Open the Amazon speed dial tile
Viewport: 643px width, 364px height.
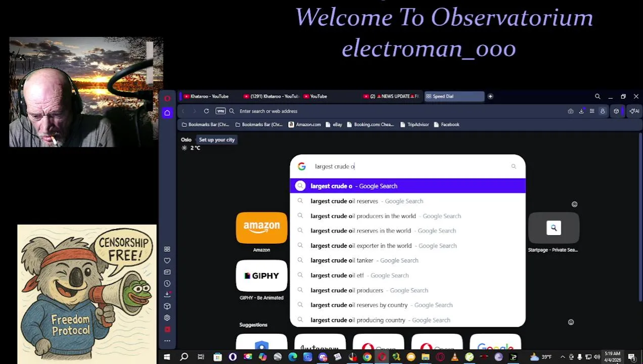(261, 228)
